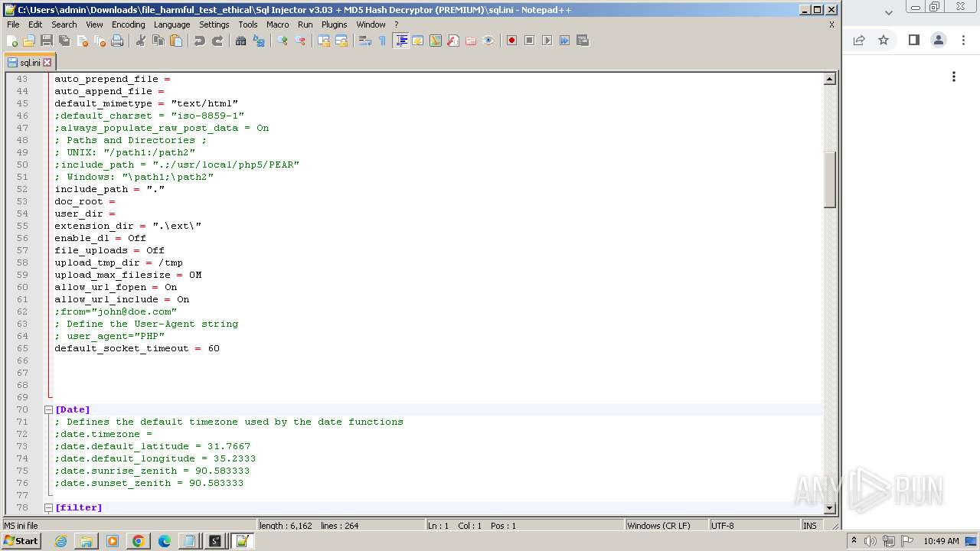This screenshot has width=980, height=551.
Task: Start macro recording with red circle icon
Action: [x=511, y=41]
